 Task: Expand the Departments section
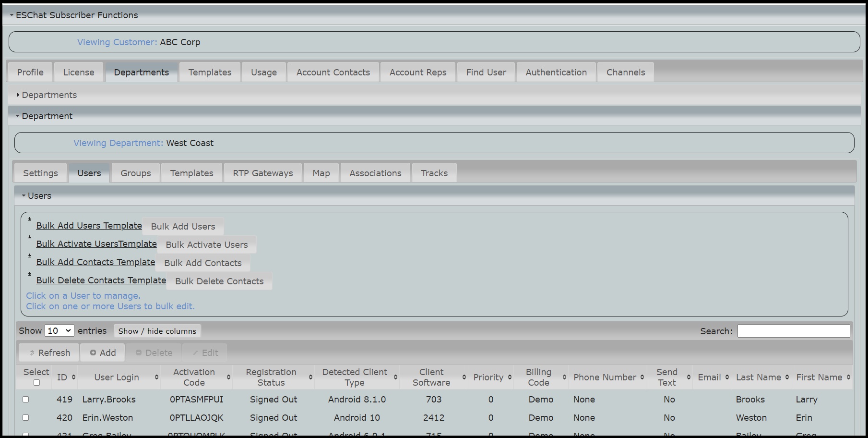(x=18, y=95)
